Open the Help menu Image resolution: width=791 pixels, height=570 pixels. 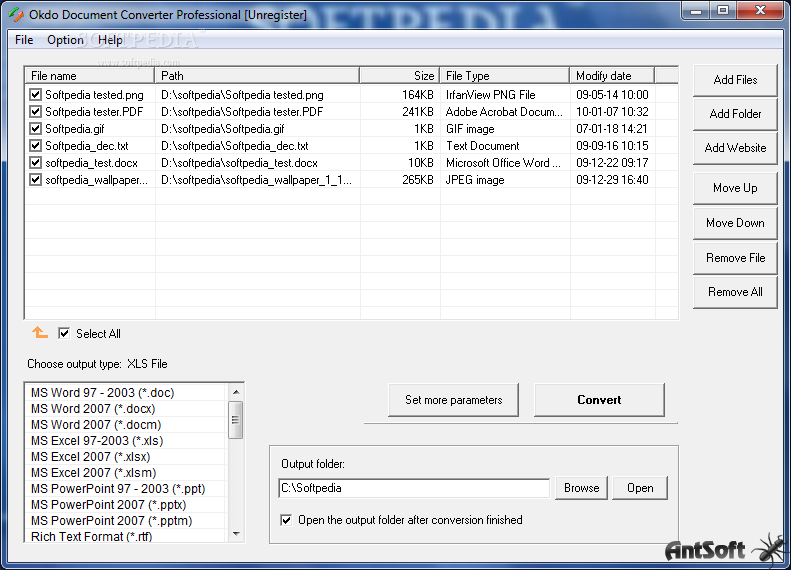110,40
